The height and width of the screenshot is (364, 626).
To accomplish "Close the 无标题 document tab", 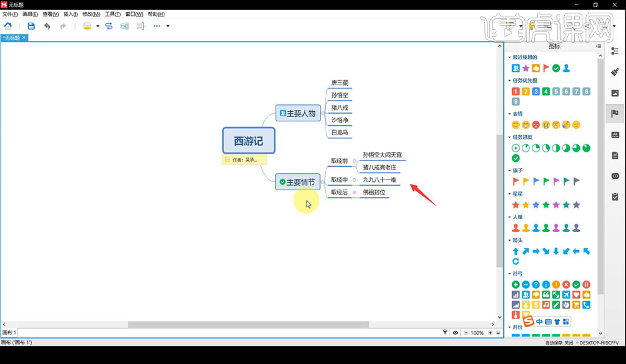I will tap(24, 37).
